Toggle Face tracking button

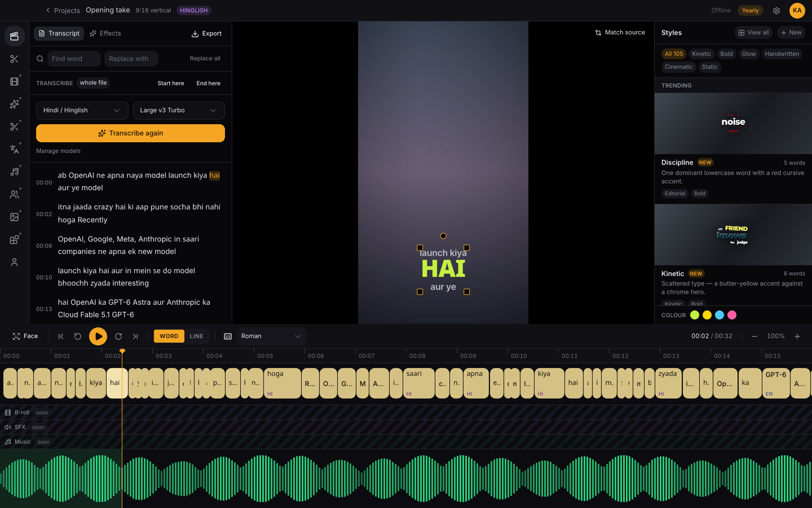pyautogui.click(x=25, y=336)
